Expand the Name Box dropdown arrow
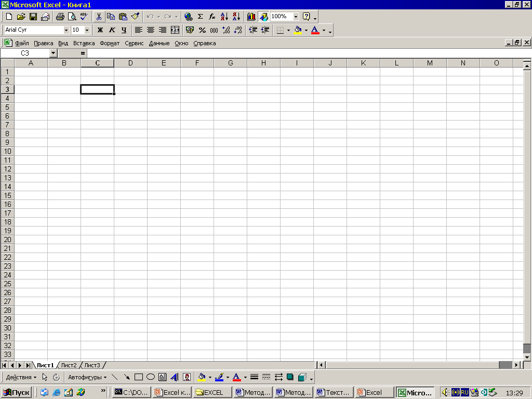The image size is (532, 399). [54, 53]
